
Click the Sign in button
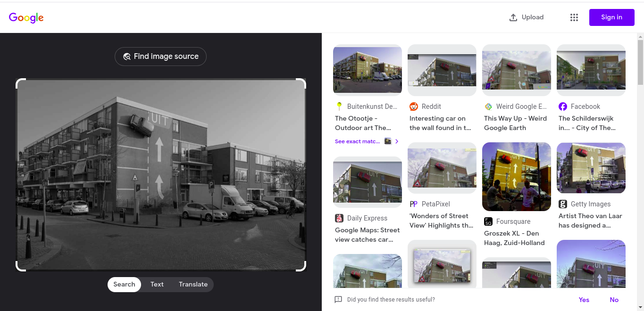click(x=611, y=17)
